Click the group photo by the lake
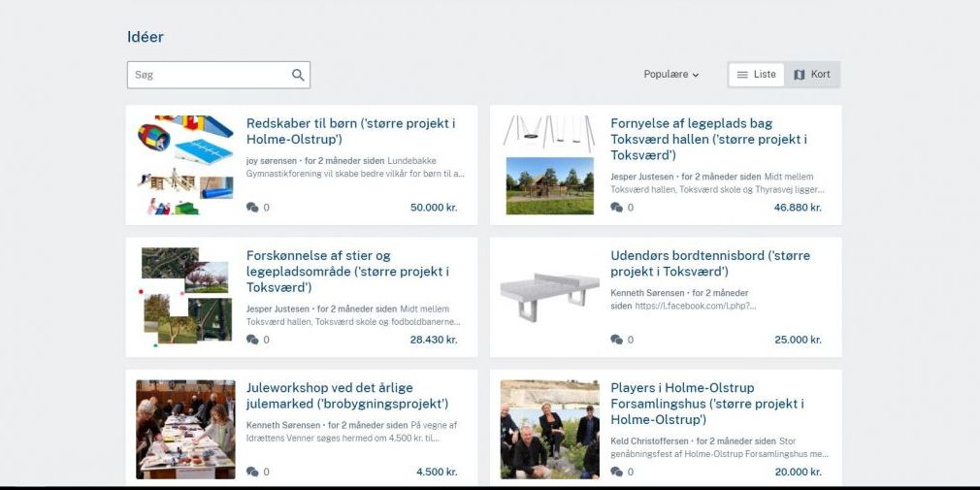 pyautogui.click(x=550, y=430)
